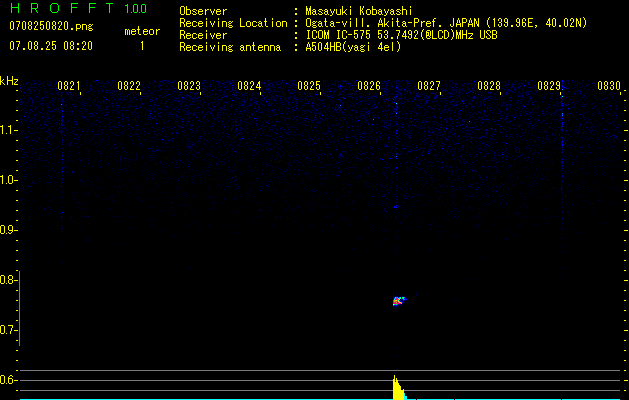The height and width of the screenshot is (400, 629).
Task: Click the HROFFT 1.0.0 title text
Action: point(78,8)
